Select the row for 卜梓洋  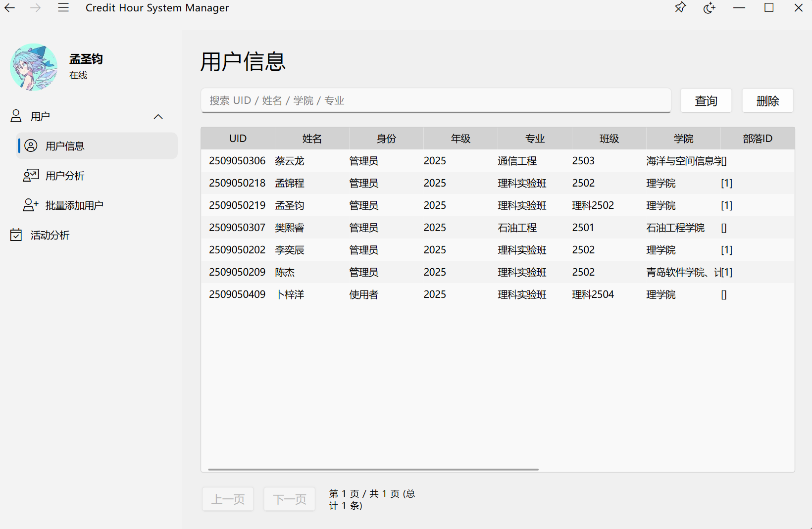point(290,294)
